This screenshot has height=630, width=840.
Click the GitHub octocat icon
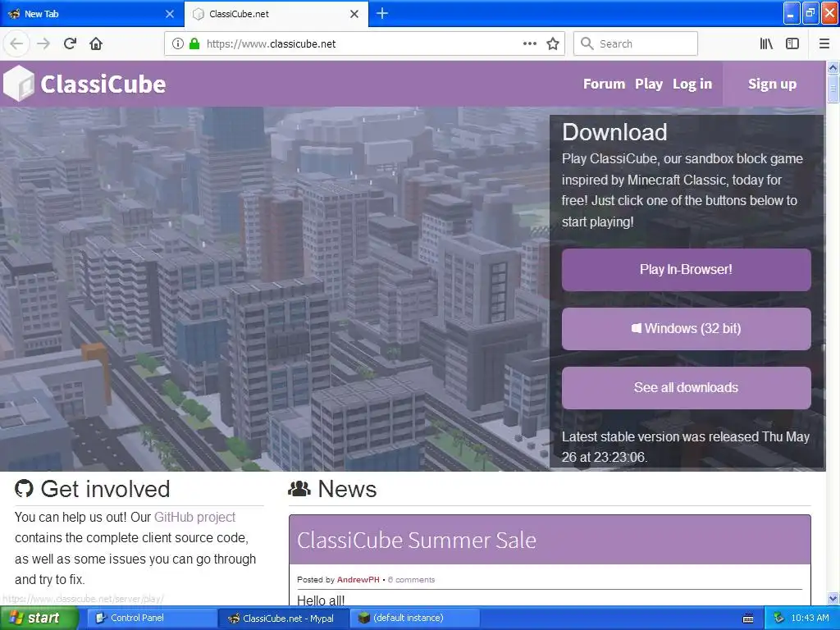coord(24,489)
